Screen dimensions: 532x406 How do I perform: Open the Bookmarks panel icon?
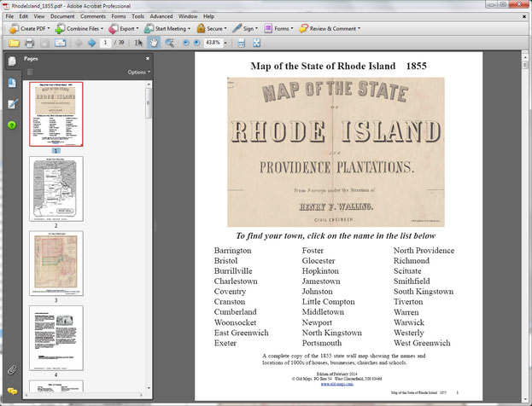point(12,83)
